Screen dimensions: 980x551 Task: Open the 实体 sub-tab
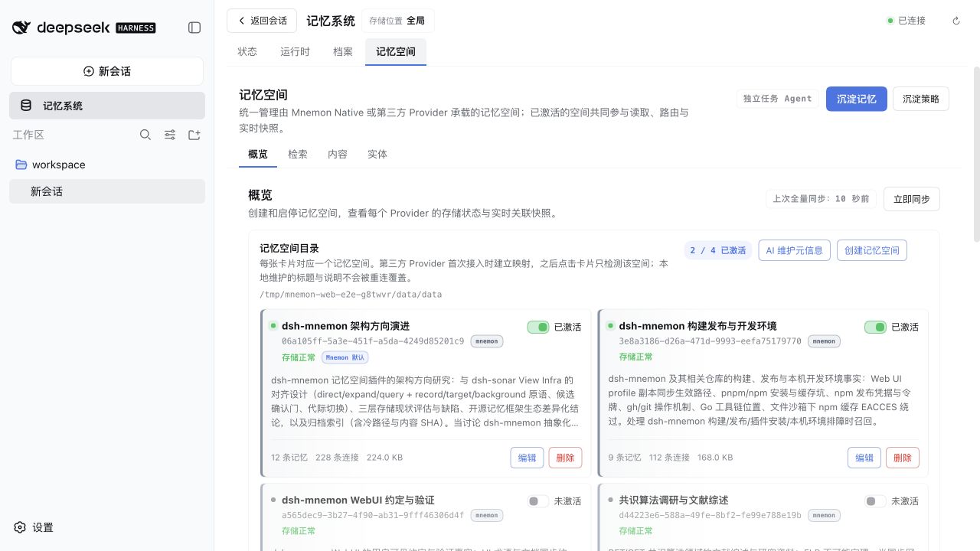click(377, 154)
